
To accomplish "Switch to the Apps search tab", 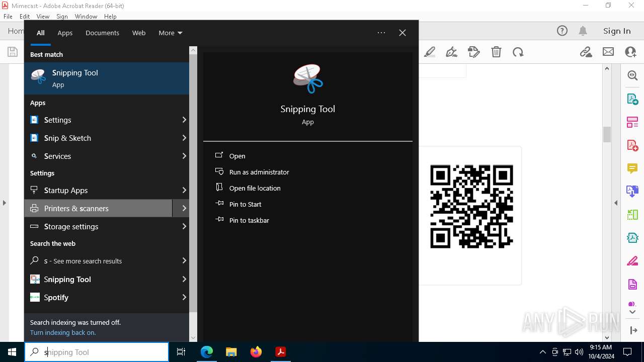I will click(65, 33).
